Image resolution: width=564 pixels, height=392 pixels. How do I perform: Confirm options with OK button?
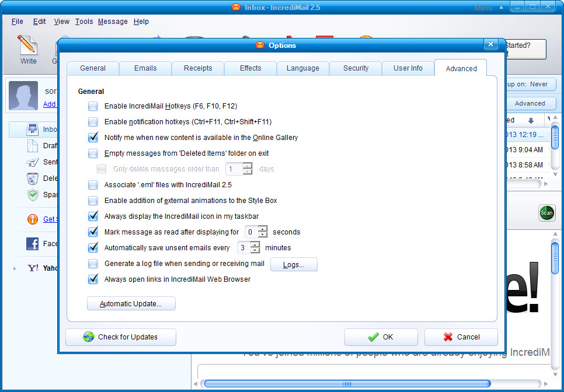[381, 337]
